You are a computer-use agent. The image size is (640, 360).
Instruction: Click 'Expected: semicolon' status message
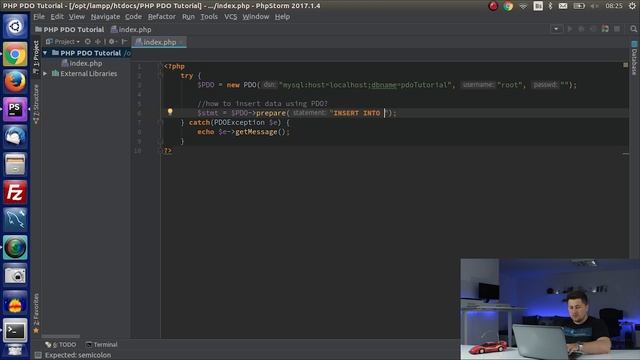pos(78,356)
